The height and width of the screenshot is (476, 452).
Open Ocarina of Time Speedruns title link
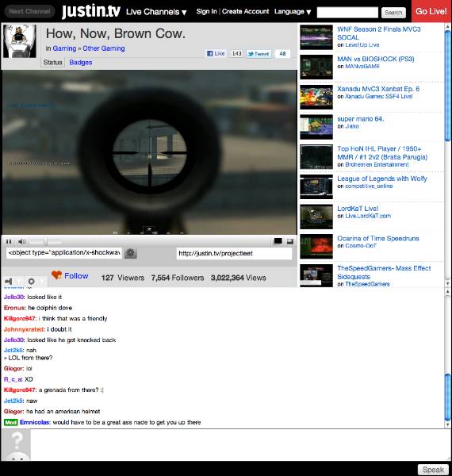point(378,238)
